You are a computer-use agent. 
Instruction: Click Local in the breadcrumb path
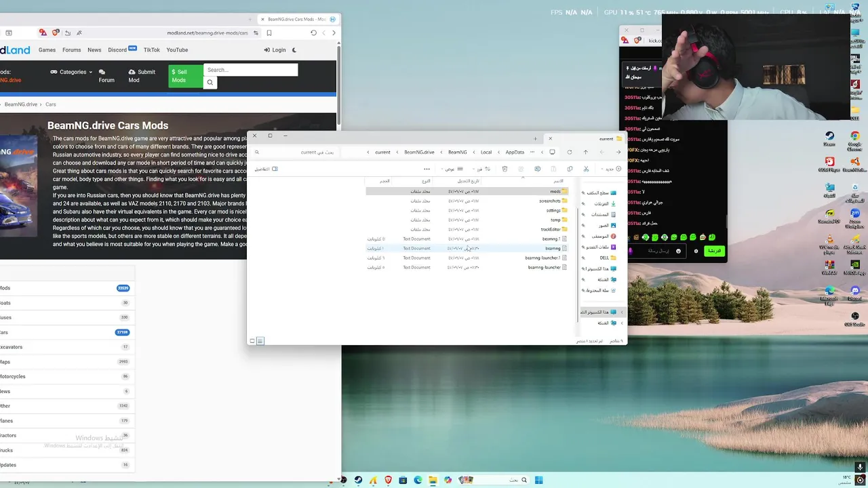pyautogui.click(x=486, y=152)
